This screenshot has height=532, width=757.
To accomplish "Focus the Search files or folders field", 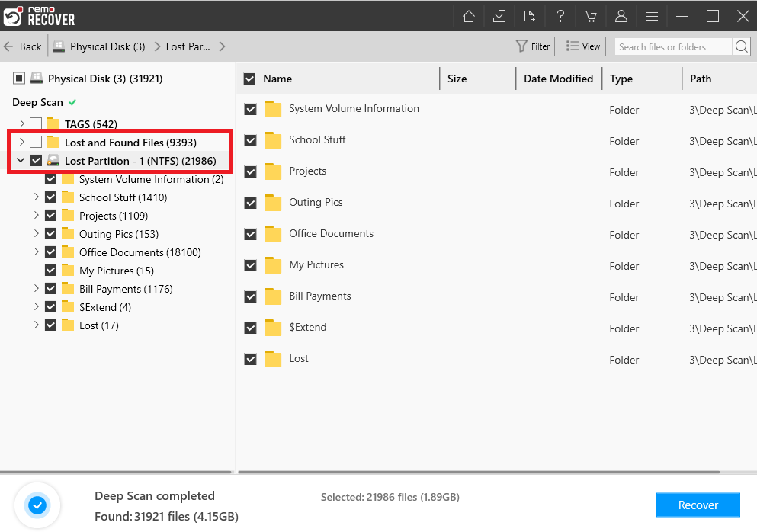I will [673, 46].
